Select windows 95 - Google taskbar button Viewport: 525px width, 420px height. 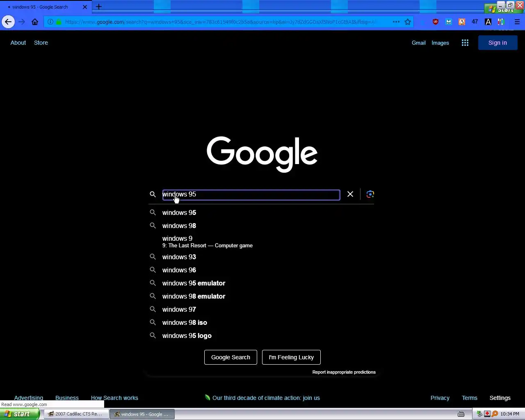click(142, 414)
